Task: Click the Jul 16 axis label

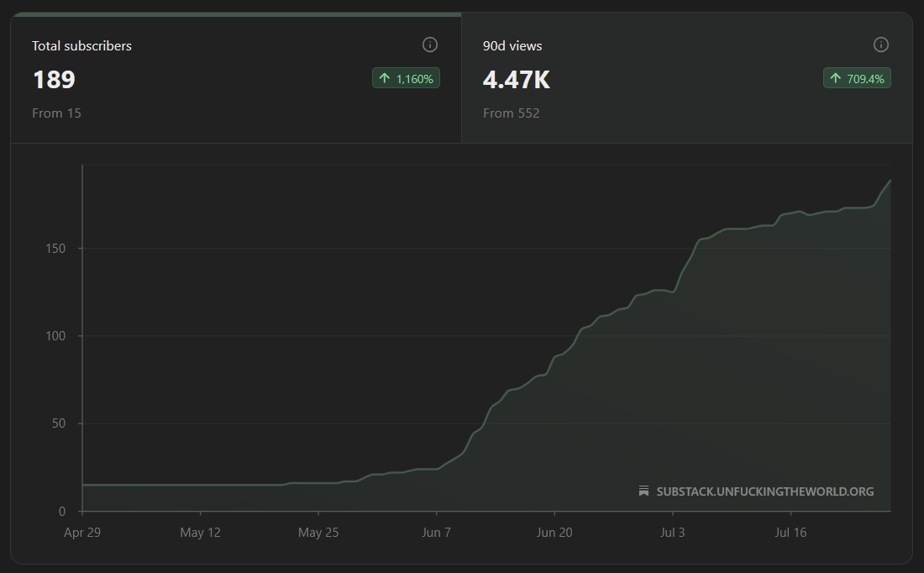Action: (790, 533)
